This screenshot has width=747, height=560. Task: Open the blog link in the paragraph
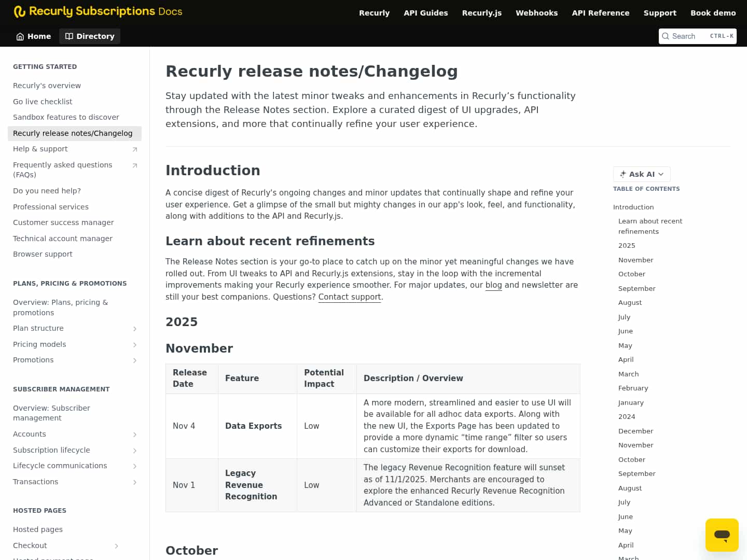coord(493,285)
